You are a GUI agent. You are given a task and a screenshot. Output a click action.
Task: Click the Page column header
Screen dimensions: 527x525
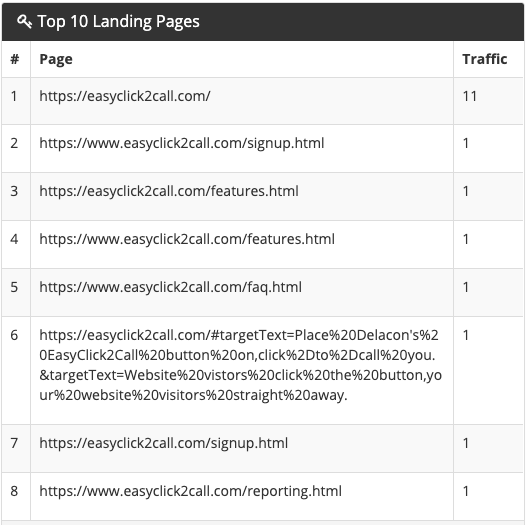(x=56, y=59)
